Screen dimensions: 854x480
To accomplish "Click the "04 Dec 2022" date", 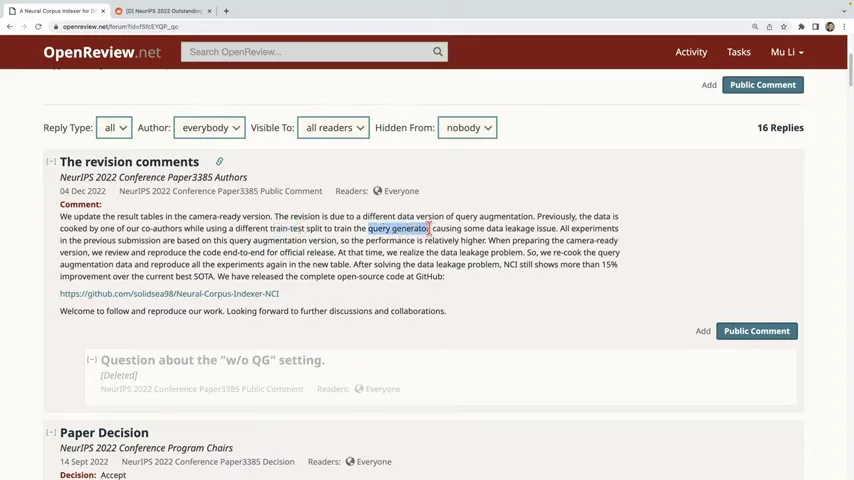I will pyautogui.click(x=83, y=191).
